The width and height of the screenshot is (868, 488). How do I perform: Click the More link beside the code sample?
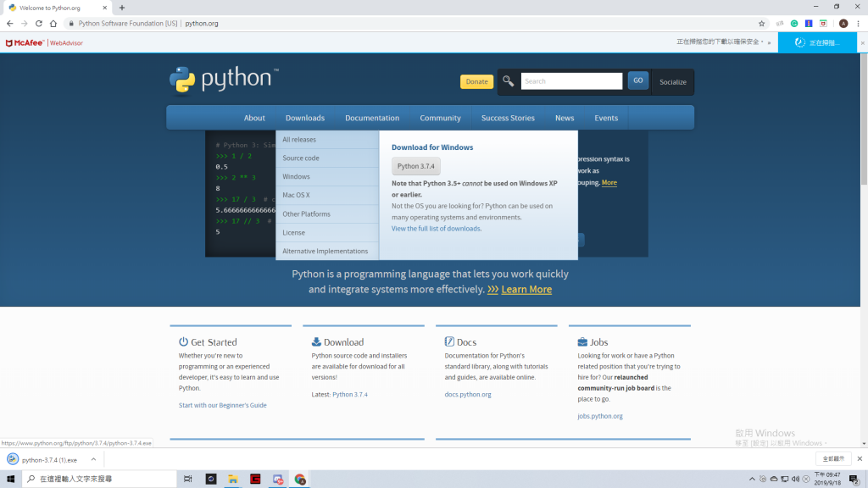[609, 183]
